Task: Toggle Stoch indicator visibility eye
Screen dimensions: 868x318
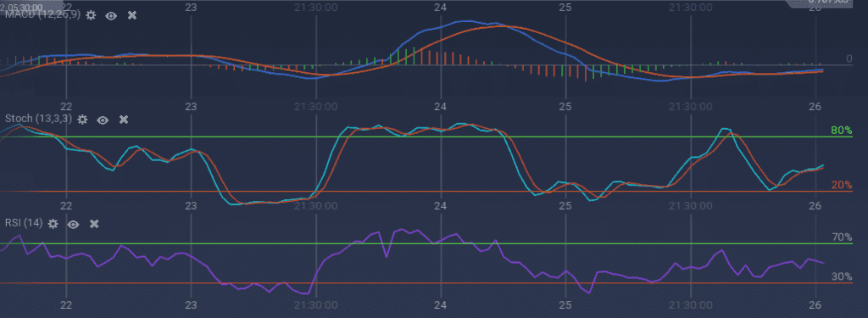Action: pos(103,119)
